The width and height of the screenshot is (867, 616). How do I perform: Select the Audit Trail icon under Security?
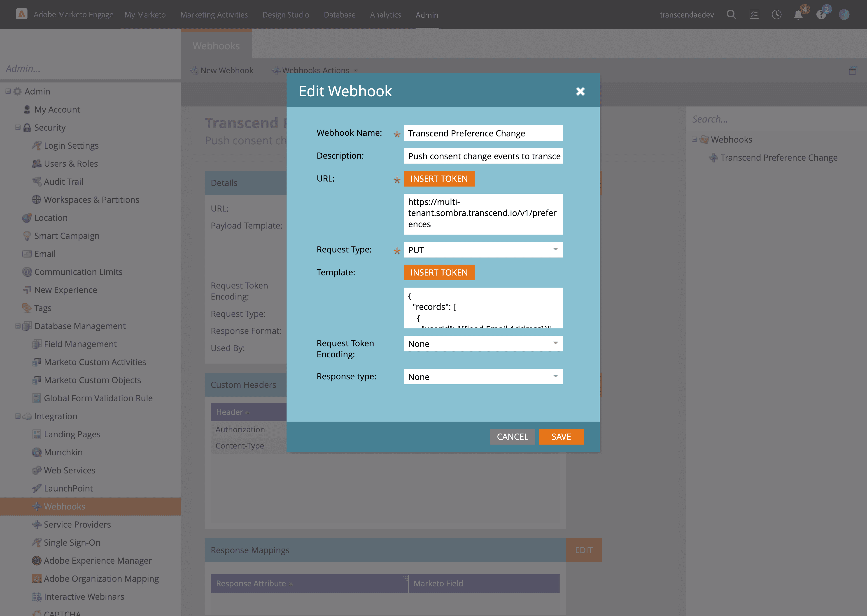point(37,181)
